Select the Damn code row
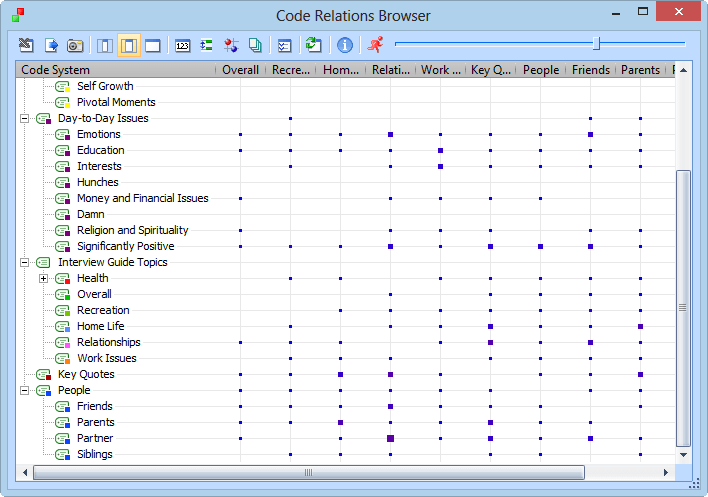The height and width of the screenshot is (497, 708). pos(91,214)
